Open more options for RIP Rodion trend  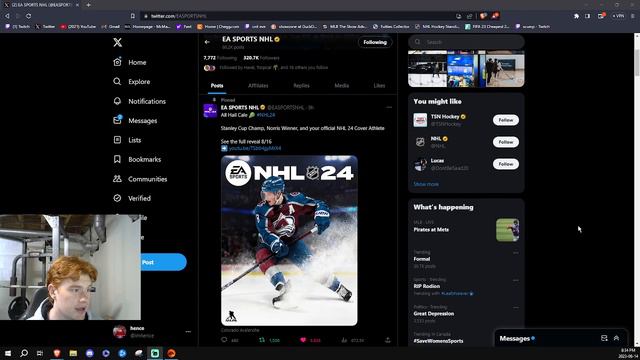[x=516, y=280]
